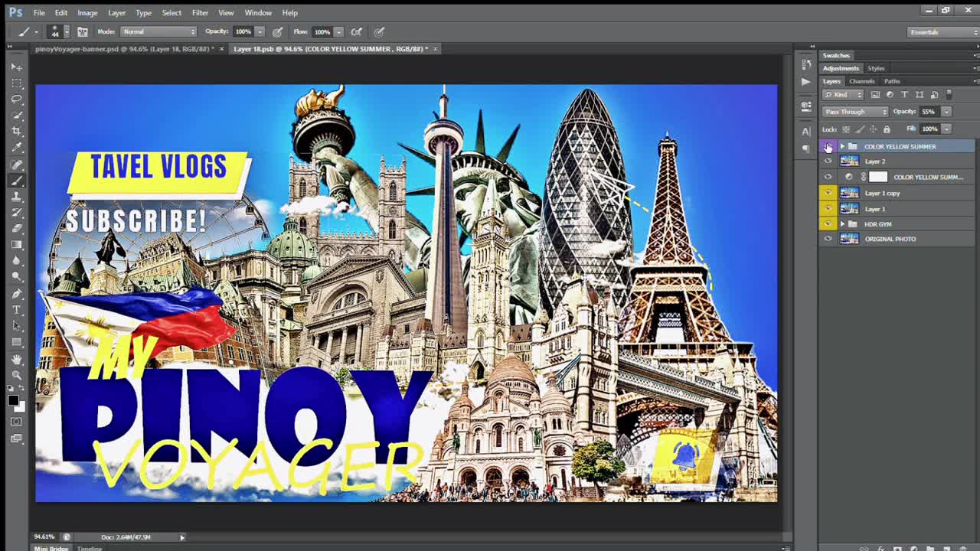Open the History panel icon

[x=806, y=65]
